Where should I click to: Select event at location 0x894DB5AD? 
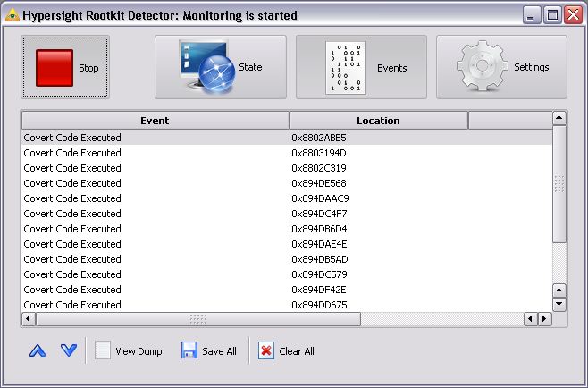click(287, 259)
